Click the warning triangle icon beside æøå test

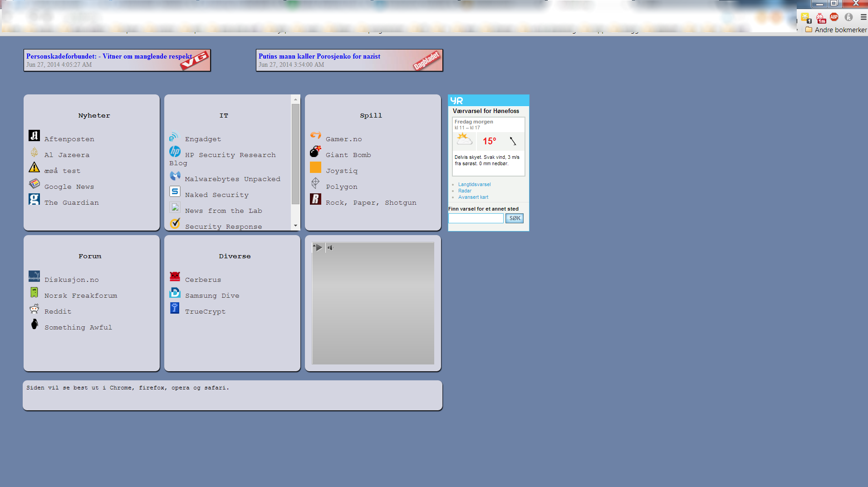[x=34, y=167]
